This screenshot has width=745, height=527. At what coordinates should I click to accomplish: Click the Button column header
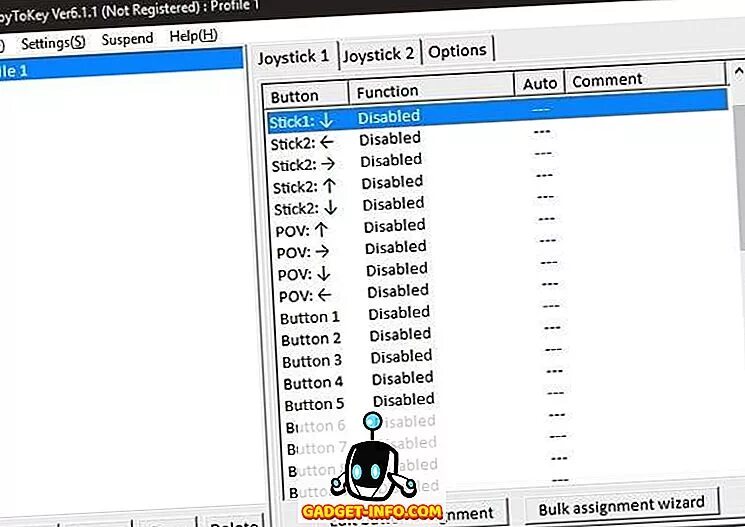coord(305,96)
